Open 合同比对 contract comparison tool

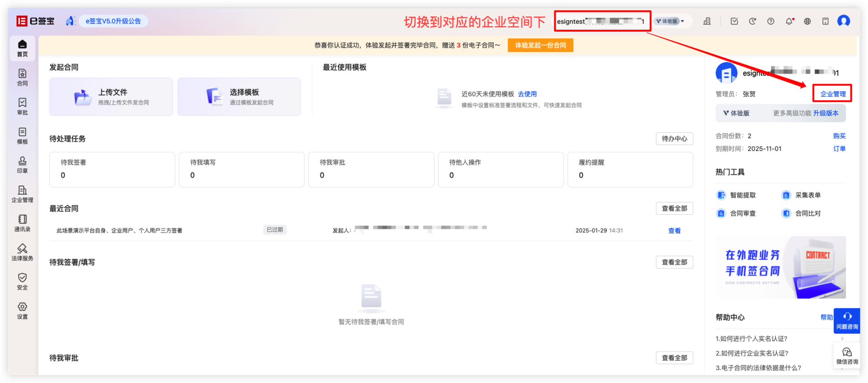pyautogui.click(x=801, y=213)
